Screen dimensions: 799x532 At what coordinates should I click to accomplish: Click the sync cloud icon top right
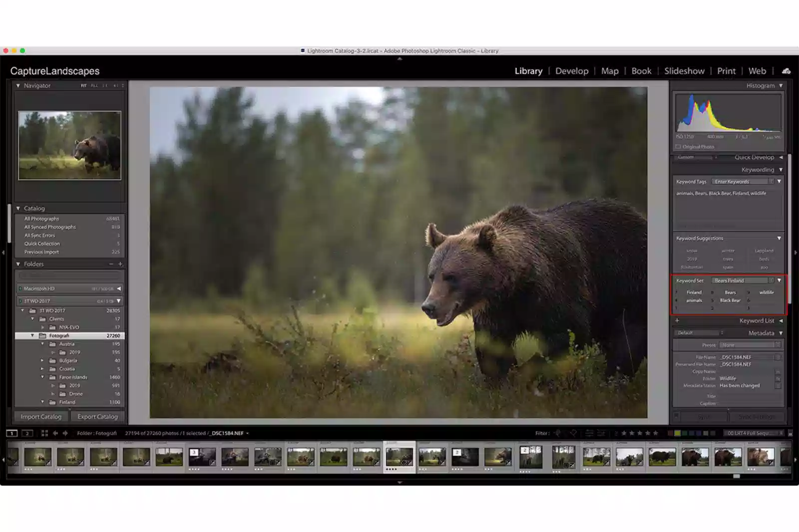(787, 71)
